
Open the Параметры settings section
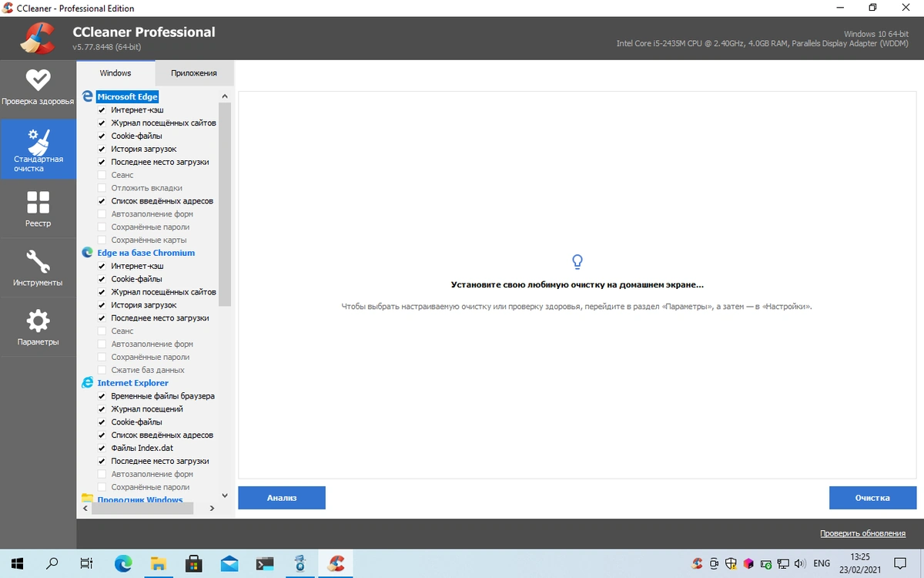click(x=38, y=328)
